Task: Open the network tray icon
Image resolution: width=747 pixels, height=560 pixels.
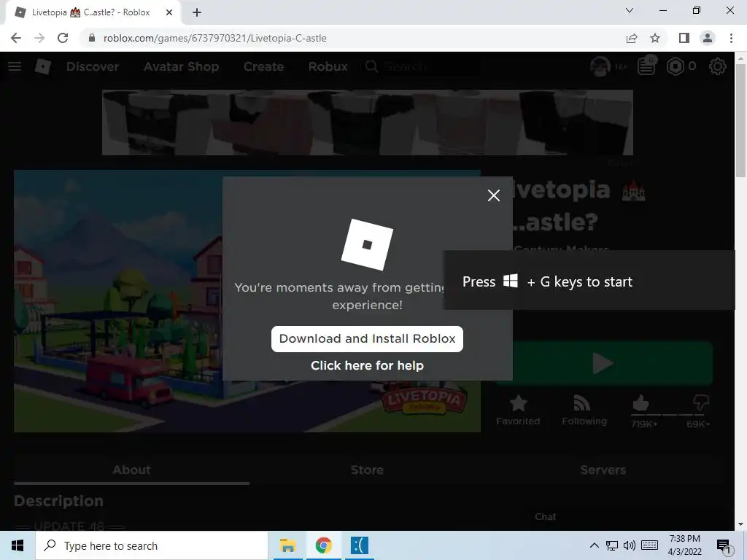Action: (612, 545)
